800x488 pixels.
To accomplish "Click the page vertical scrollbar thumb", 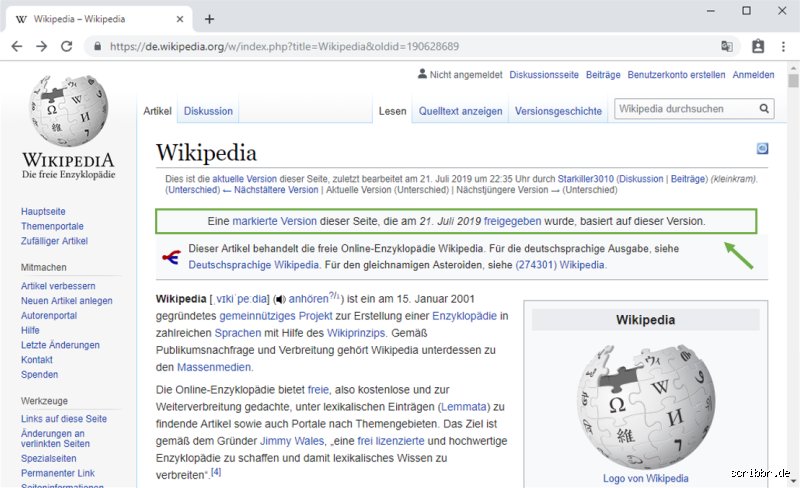I will 793,81.
